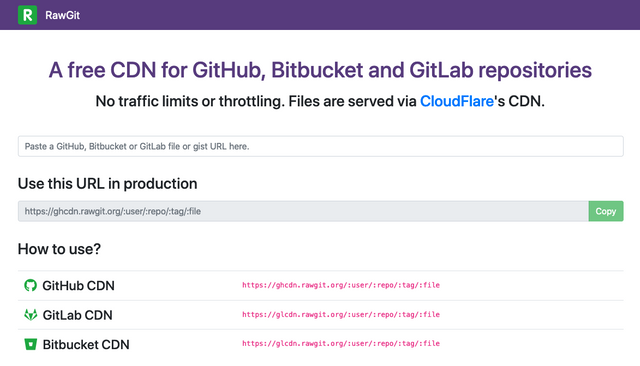Screen dimensions: 640x366
Task: Click the GitHub octocat icon
Action: click(x=30, y=285)
